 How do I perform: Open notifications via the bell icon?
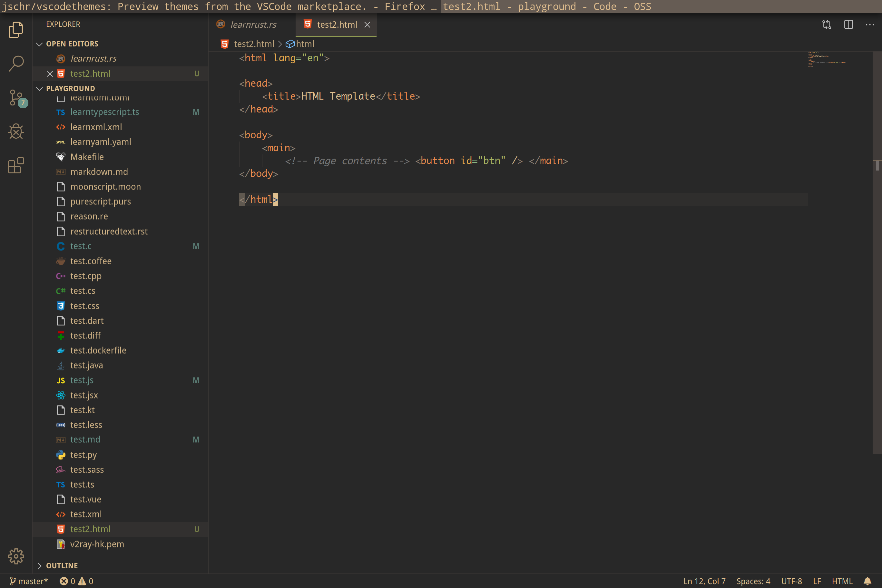869,581
